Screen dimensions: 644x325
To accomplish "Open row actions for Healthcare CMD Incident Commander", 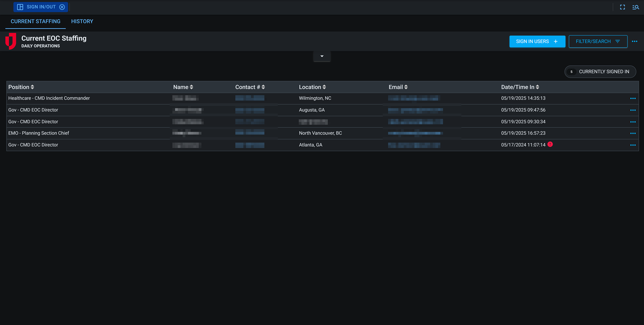I will tap(633, 98).
